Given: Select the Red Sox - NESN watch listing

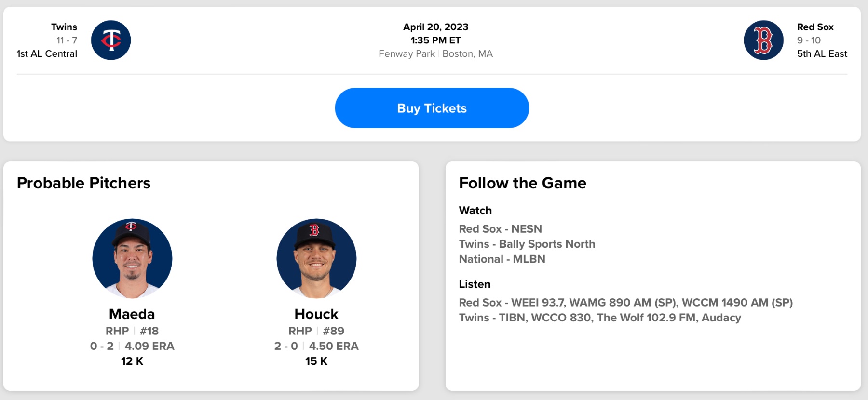Looking at the screenshot, I should (x=500, y=229).
